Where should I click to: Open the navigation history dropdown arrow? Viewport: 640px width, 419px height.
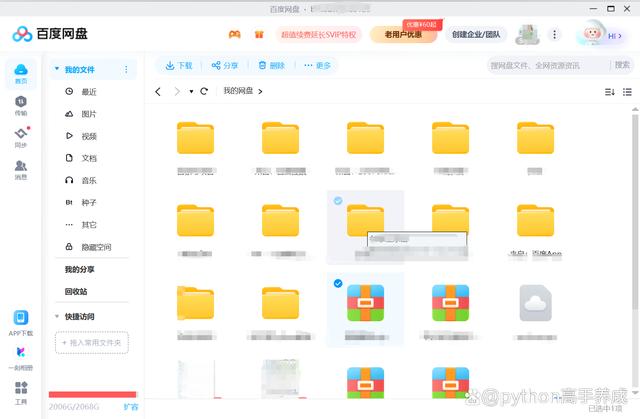191,91
